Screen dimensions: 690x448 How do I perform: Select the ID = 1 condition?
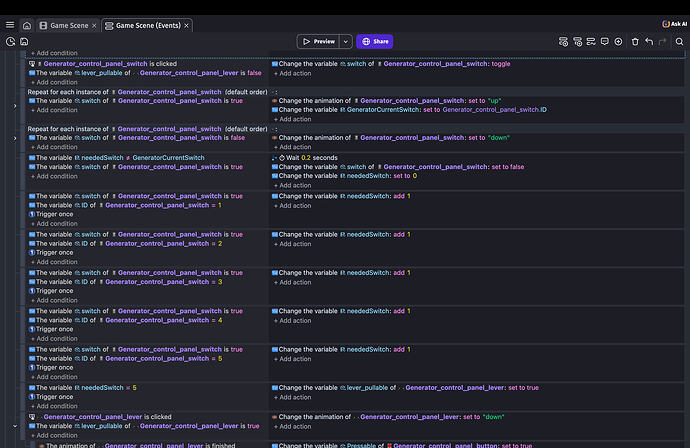125,205
